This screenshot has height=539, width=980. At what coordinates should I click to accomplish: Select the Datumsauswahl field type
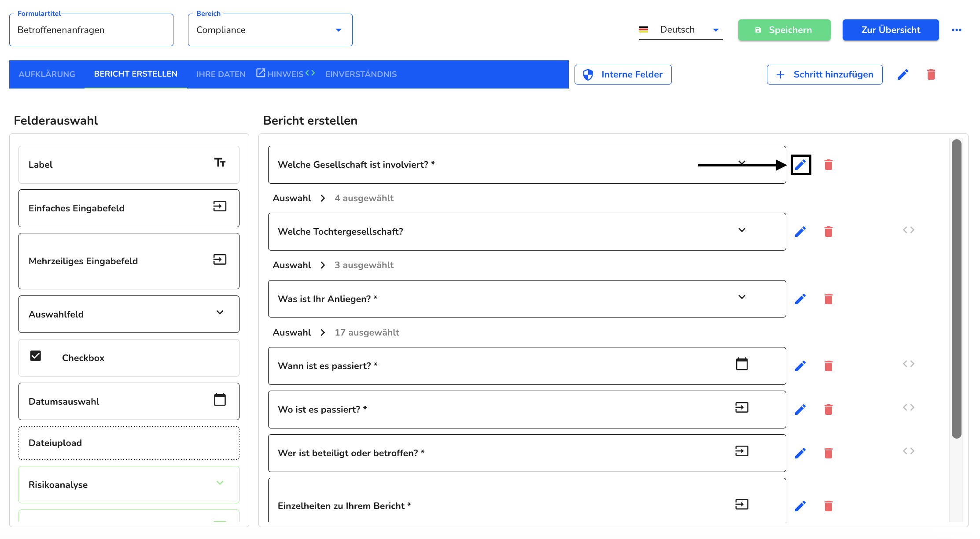129,401
